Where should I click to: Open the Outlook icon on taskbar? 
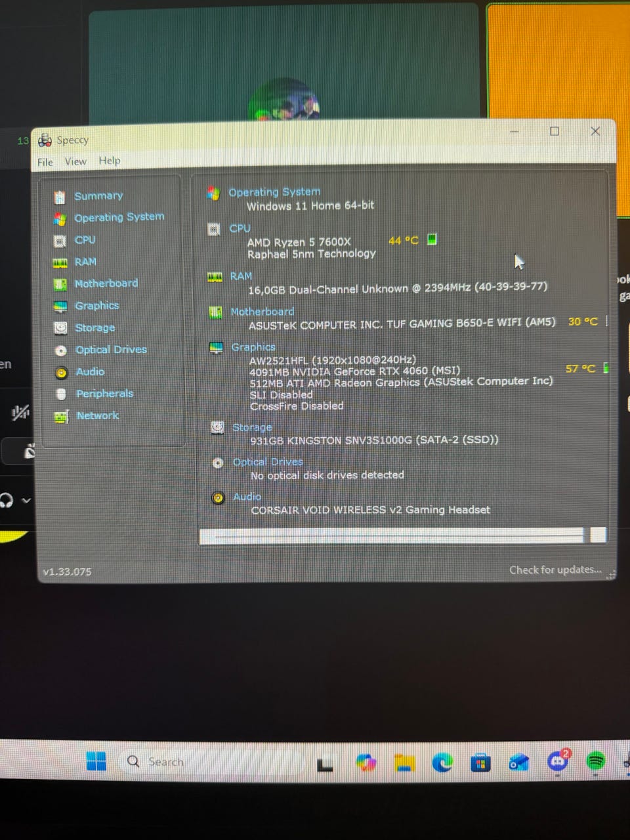pyautogui.click(x=519, y=762)
